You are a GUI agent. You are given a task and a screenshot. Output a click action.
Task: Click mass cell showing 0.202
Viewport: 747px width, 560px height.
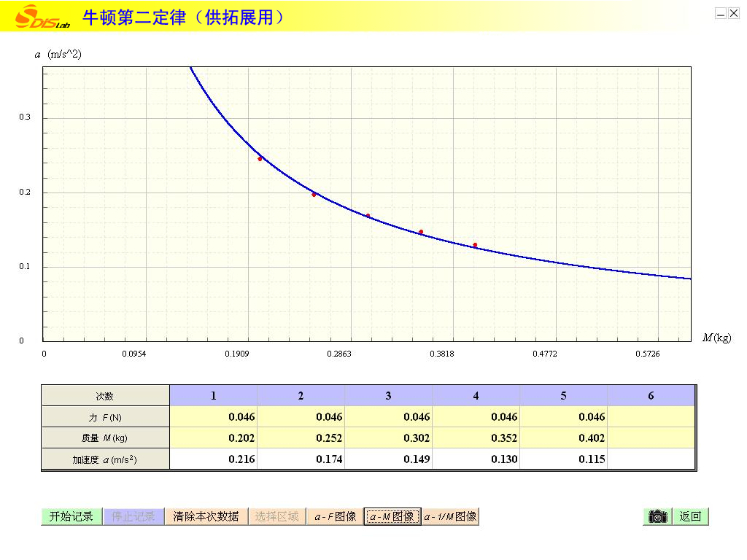point(213,438)
